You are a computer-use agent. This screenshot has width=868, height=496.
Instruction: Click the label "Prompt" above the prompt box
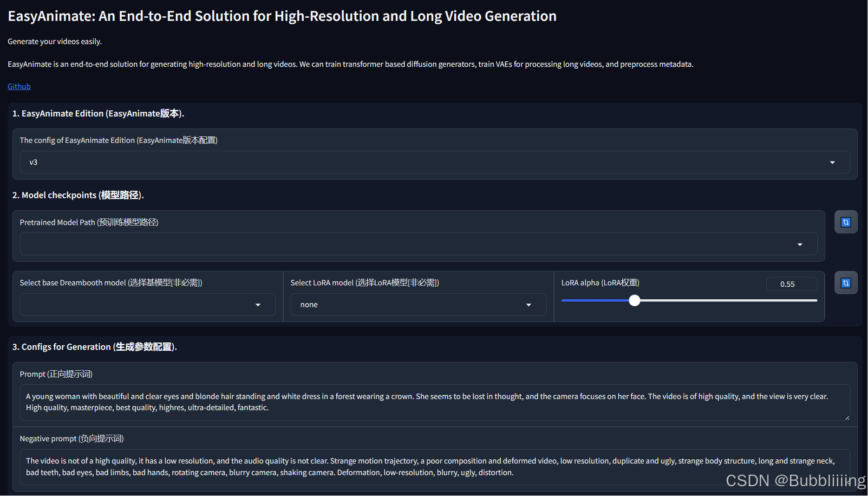[x=56, y=374]
